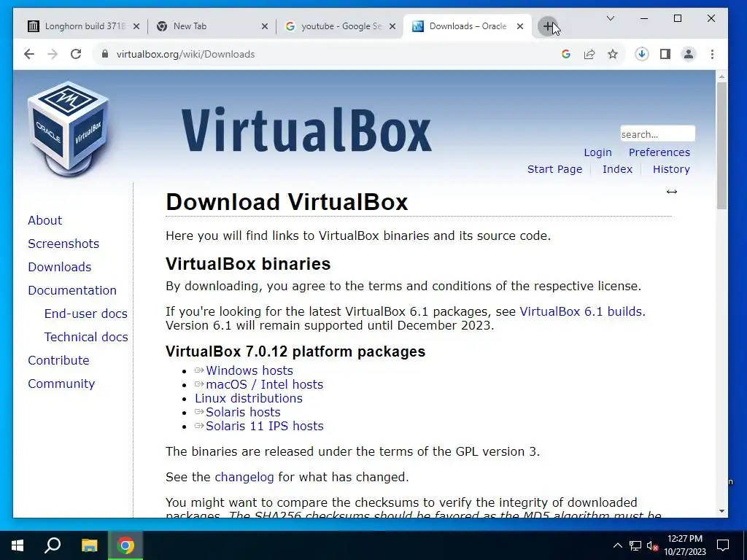747x560 pixels.
Task: Show hidden system tray icons
Action: coord(617,545)
